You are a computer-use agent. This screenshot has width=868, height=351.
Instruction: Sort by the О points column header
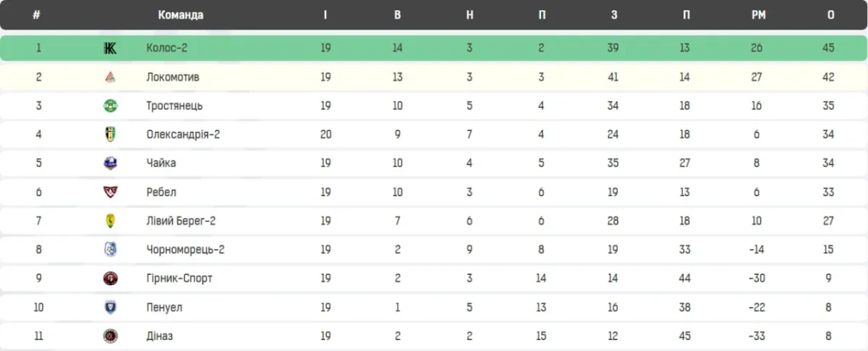(x=830, y=15)
